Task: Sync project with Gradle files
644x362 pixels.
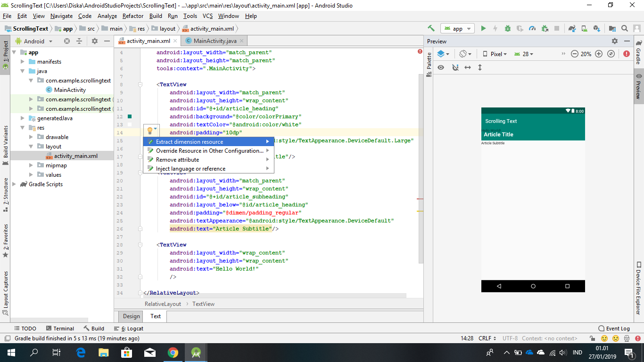Action: pyautogui.click(x=572, y=28)
